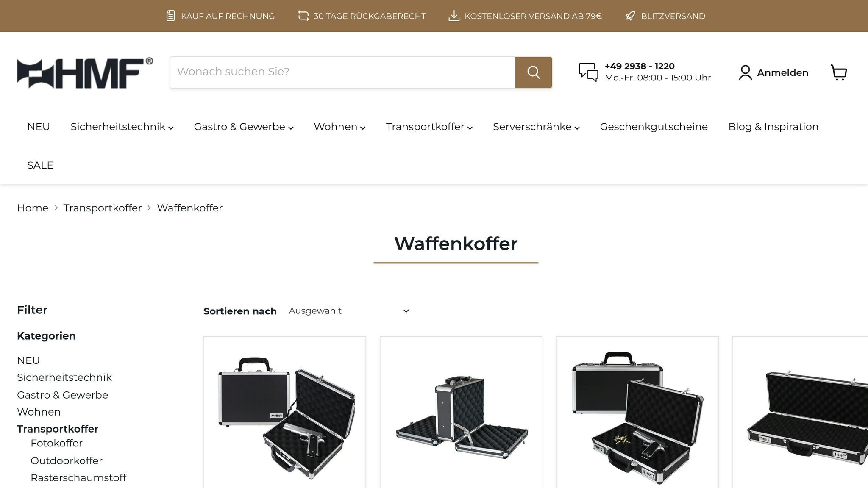Click the 30 Tage Rückgaberecht return icon
The width and height of the screenshot is (868, 488).
(x=303, y=16)
